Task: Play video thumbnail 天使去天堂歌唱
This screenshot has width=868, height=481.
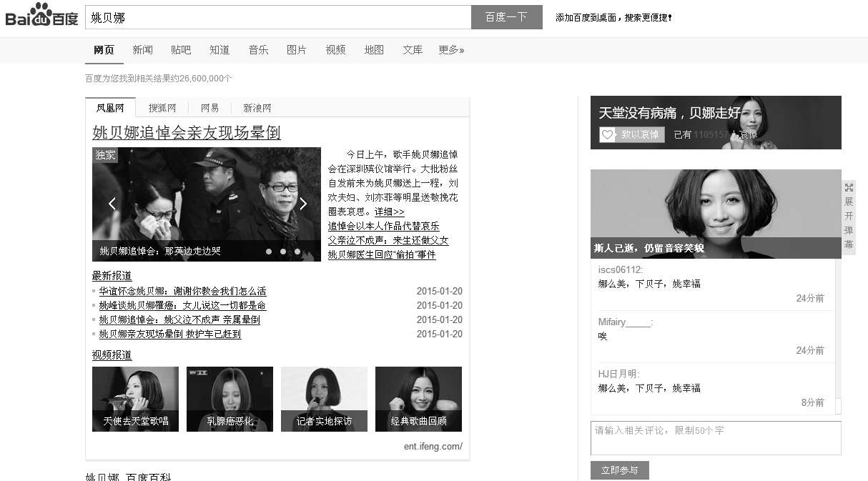Action: (135, 399)
